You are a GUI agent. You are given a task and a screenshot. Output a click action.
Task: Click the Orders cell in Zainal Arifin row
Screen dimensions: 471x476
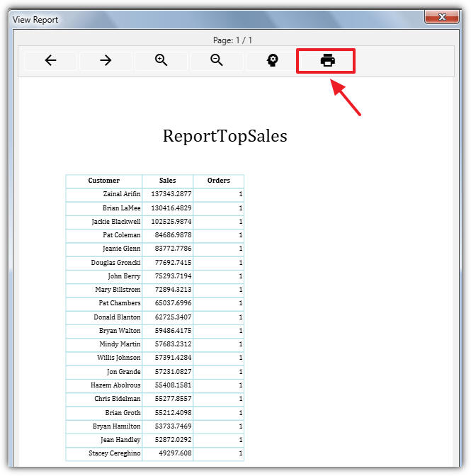(x=219, y=194)
